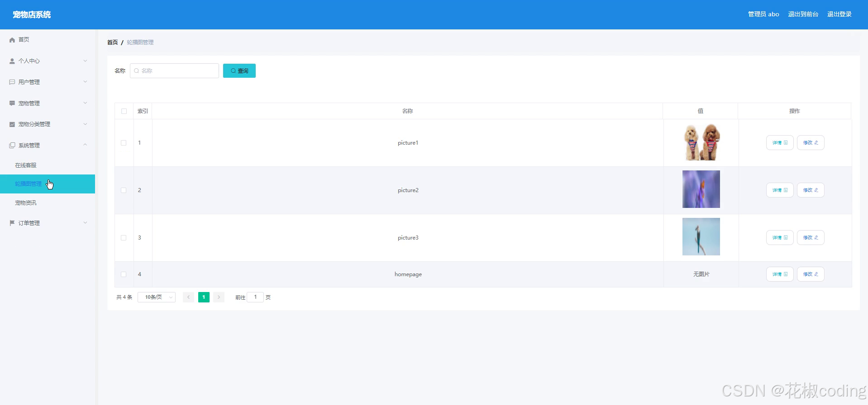868x405 pixels.
Task: Check the checkbox for picture3 row
Action: pyautogui.click(x=124, y=238)
